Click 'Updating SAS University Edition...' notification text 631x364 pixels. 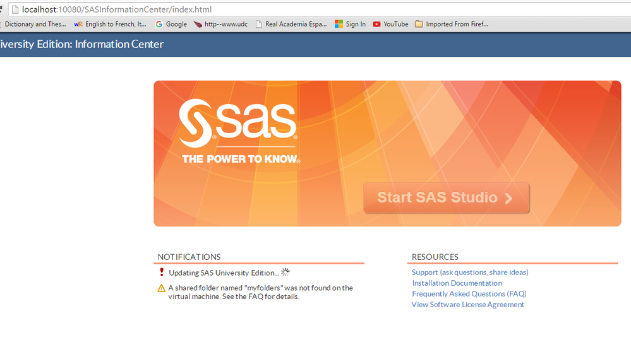coord(224,273)
